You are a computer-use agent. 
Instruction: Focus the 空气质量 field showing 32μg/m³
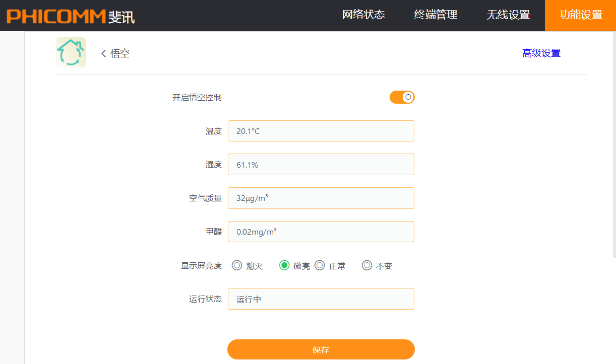[x=321, y=198]
